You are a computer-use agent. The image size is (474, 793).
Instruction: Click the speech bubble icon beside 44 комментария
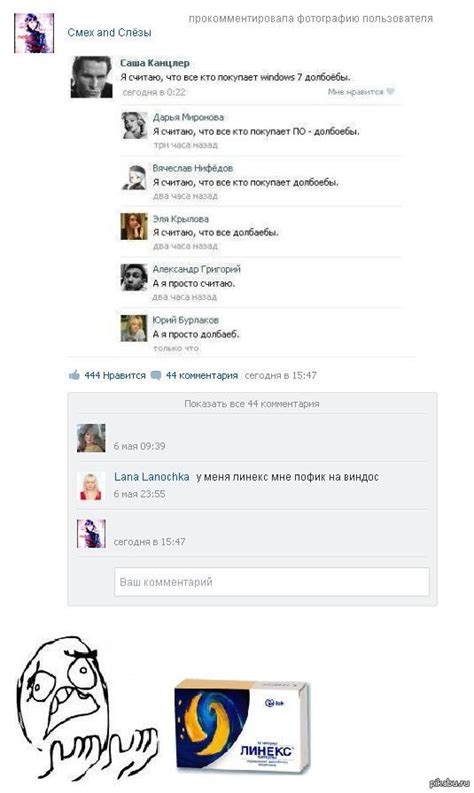[156, 375]
